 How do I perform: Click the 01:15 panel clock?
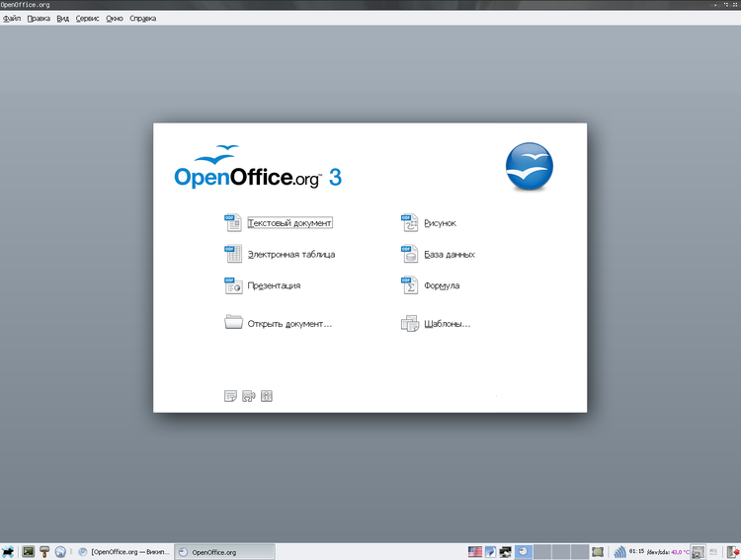pos(636,551)
